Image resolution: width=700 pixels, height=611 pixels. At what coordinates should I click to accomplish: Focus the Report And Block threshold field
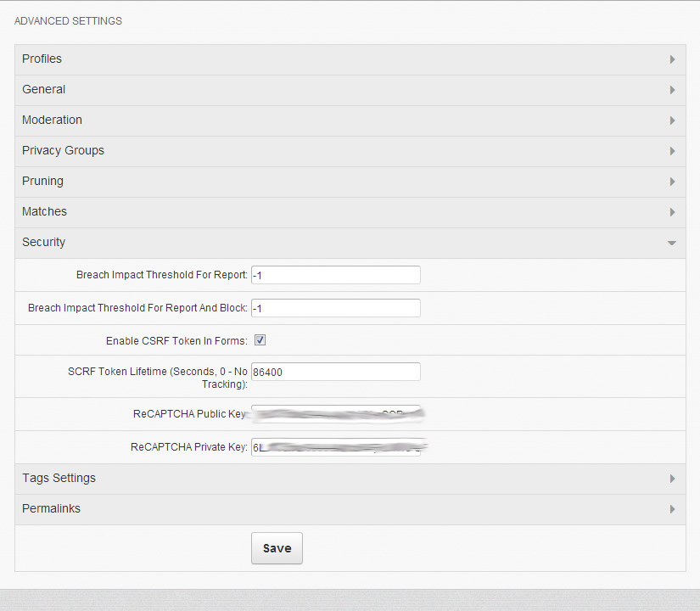[335, 308]
